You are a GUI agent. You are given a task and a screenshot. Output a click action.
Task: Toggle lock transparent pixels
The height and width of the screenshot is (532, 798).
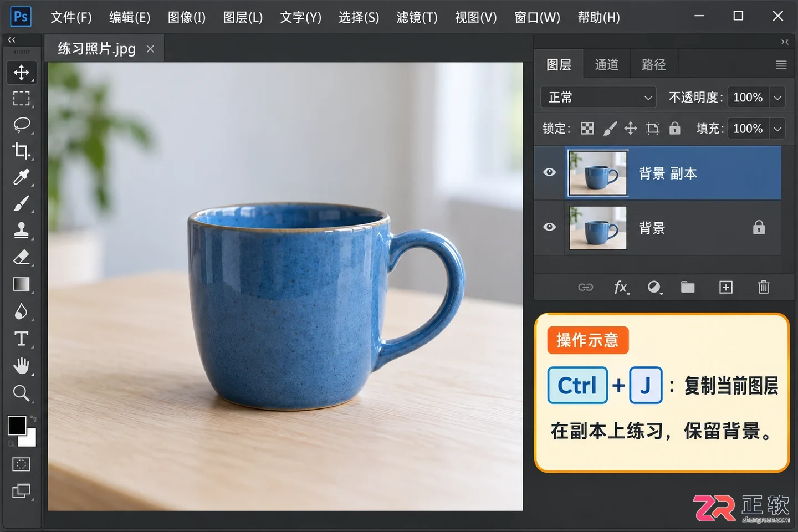pyautogui.click(x=587, y=129)
